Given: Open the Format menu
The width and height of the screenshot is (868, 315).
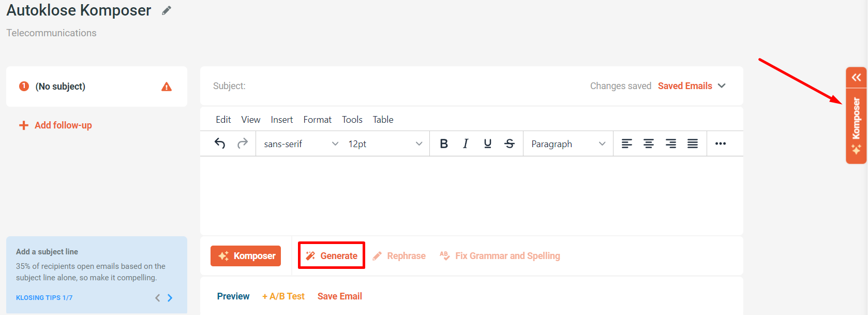Looking at the screenshot, I should pyautogui.click(x=318, y=120).
